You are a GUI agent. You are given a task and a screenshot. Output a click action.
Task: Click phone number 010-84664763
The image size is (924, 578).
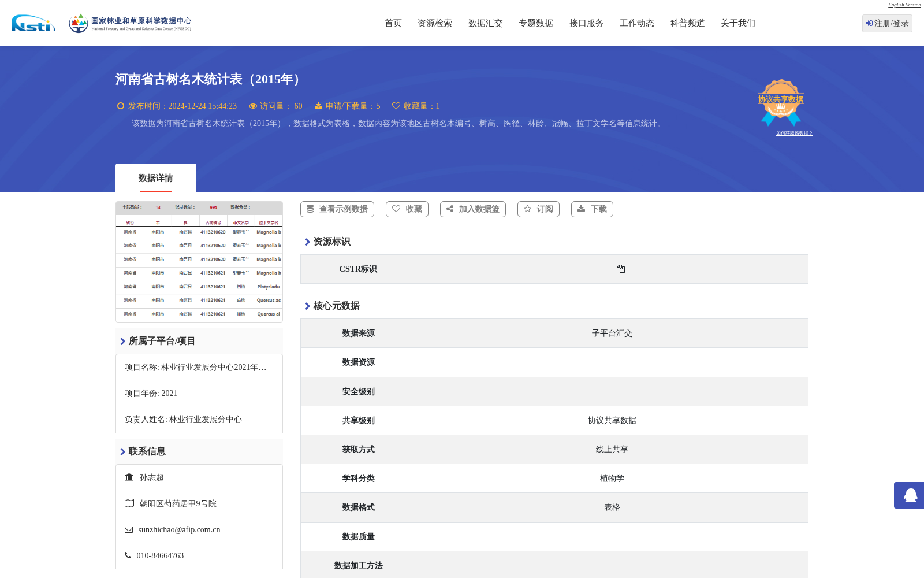(x=160, y=555)
